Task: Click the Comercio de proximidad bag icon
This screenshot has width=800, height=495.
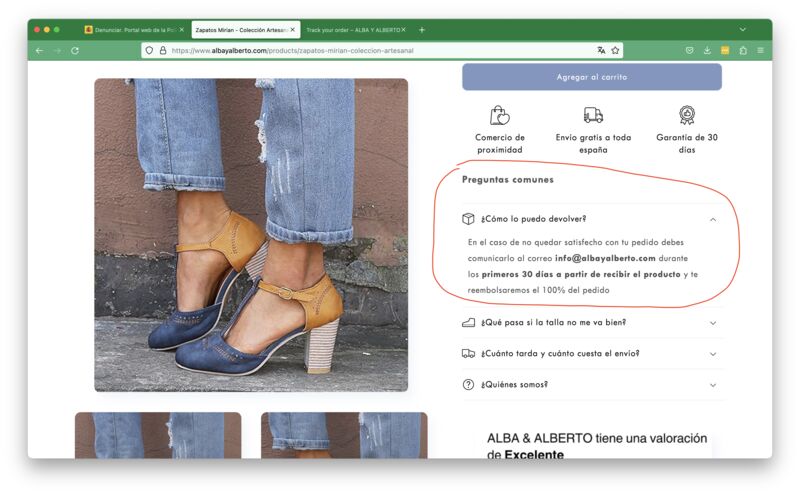Action: [x=499, y=115]
